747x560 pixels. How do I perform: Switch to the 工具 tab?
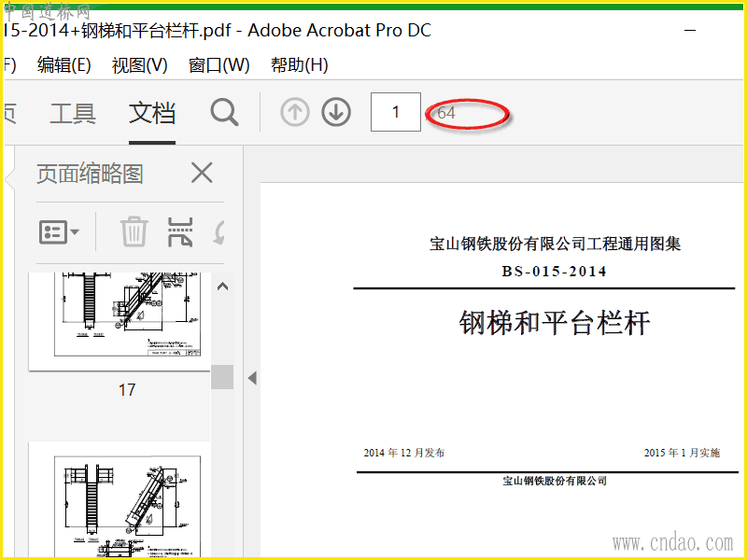73,113
